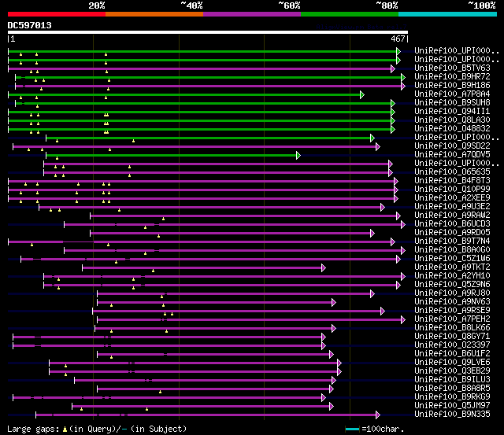Select hit label UniRef100_B6U1F2
This screenshot has width=504, height=435.
[452, 354]
